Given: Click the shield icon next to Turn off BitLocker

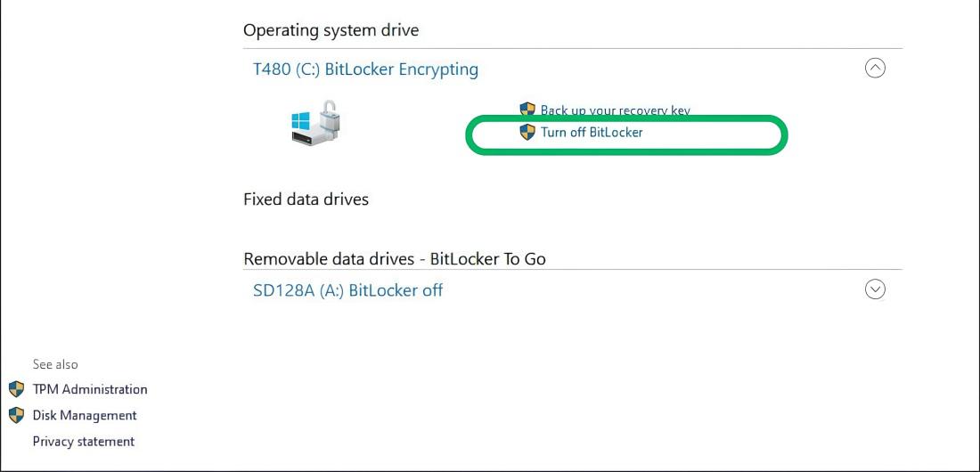Looking at the screenshot, I should (x=527, y=133).
